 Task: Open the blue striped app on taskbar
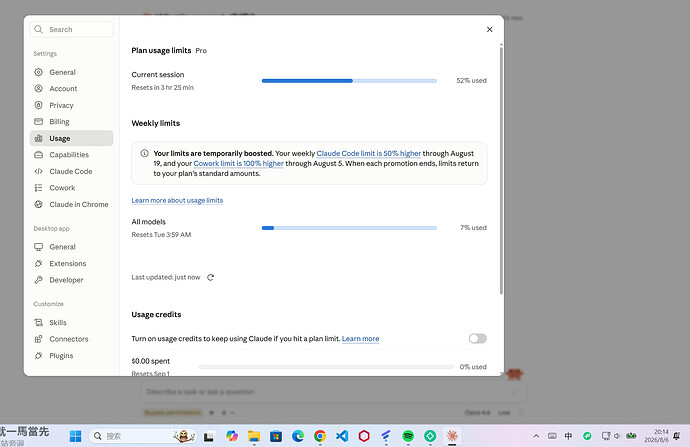[x=386, y=436]
